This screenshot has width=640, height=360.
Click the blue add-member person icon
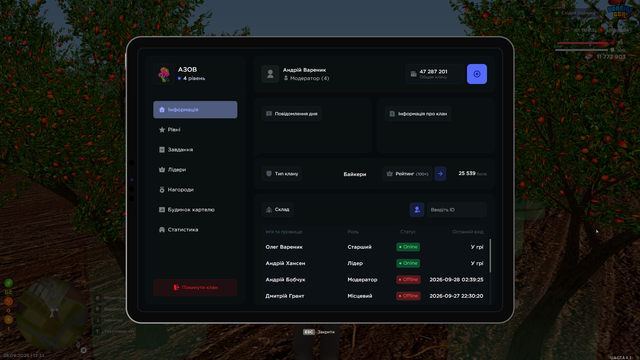pyautogui.click(x=417, y=210)
